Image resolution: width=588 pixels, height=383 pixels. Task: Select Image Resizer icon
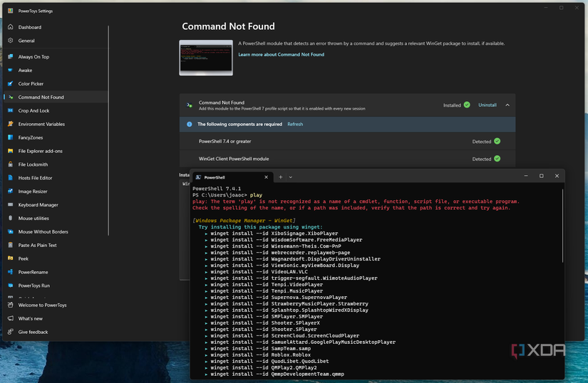[11, 191]
